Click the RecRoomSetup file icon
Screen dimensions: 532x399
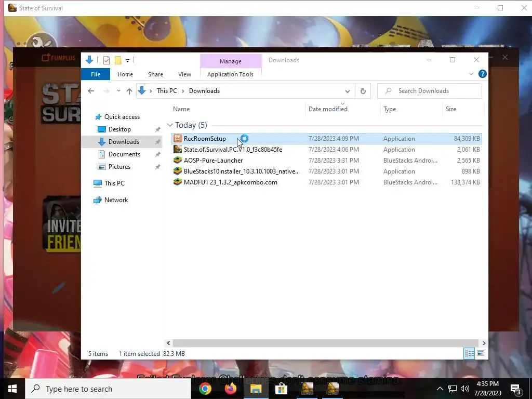pyautogui.click(x=178, y=138)
